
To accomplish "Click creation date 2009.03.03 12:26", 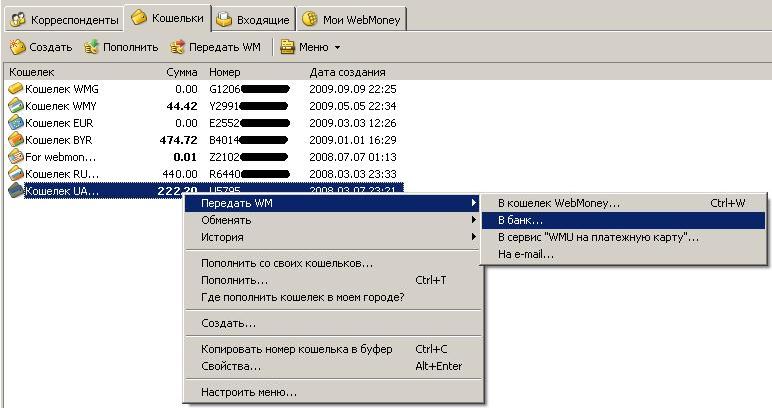I will [x=353, y=123].
